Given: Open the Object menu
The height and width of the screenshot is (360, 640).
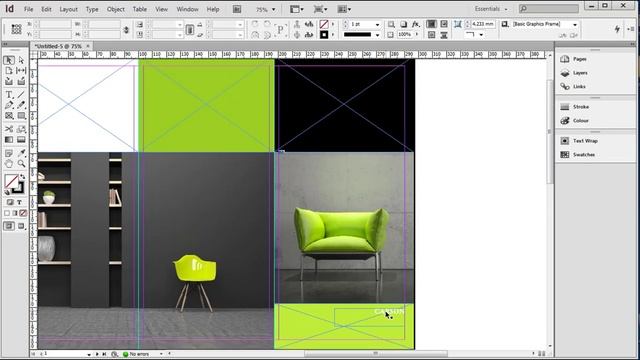Looking at the screenshot, I should pyautogui.click(x=116, y=9).
